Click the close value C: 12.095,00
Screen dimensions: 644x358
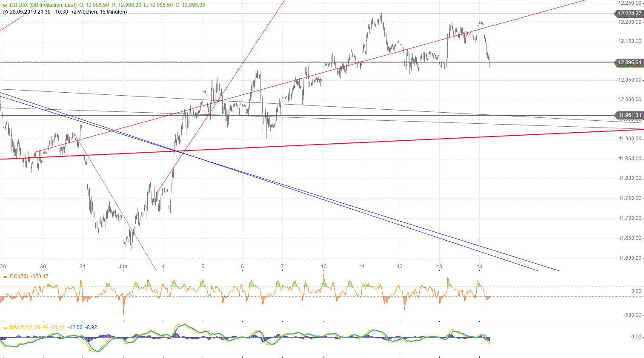190,5
